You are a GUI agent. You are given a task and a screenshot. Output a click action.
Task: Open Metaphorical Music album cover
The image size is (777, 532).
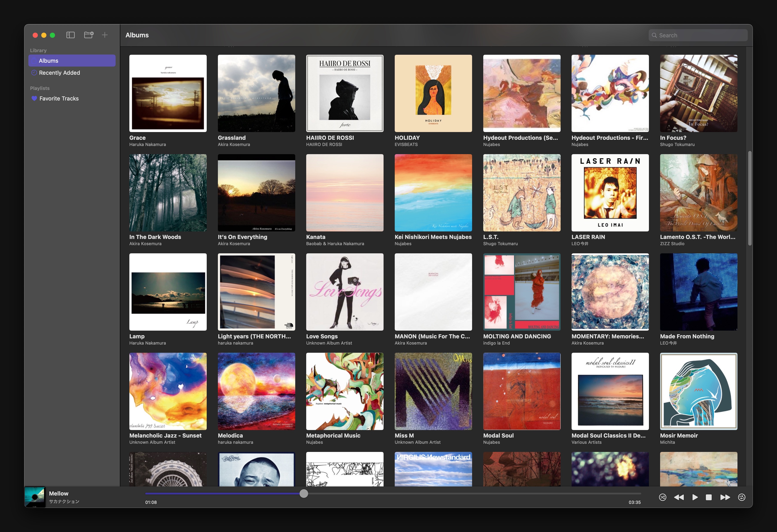pos(345,391)
